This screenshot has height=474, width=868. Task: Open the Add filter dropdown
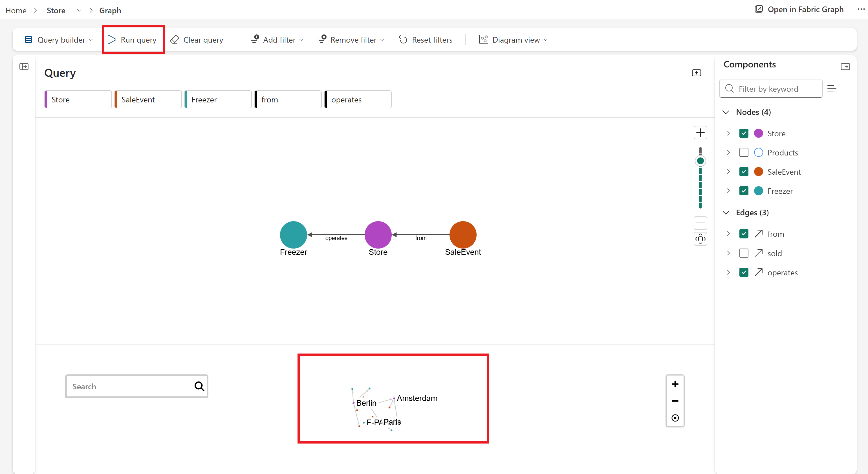[x=301, y=40]
